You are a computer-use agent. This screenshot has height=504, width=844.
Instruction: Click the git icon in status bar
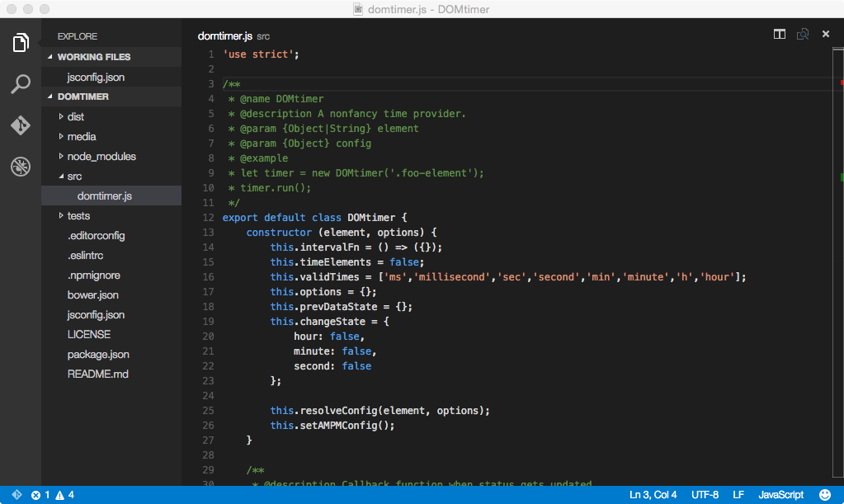click(x=17, y=495)
